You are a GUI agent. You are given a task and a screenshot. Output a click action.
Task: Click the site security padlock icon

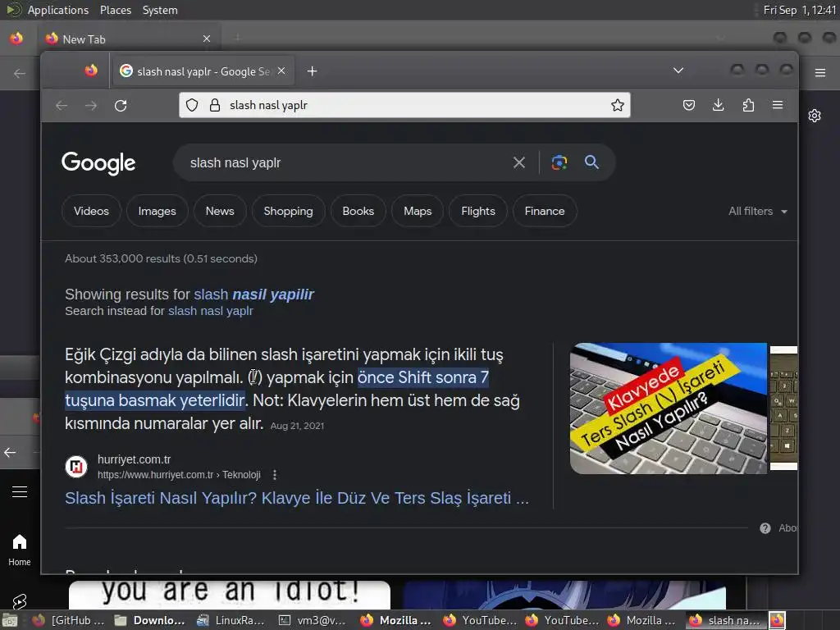click(x=215, y=105)
